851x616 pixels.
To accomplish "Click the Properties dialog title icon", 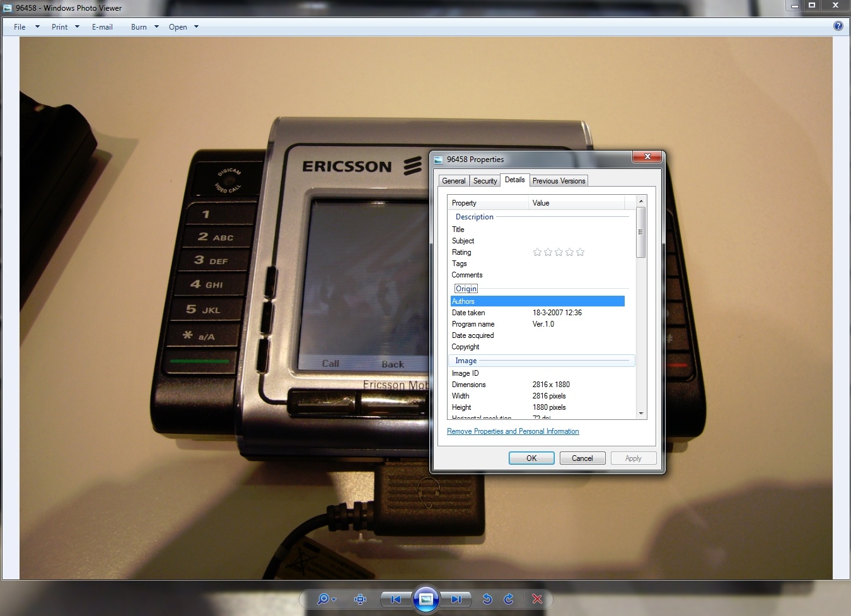I will pos(439,160).
